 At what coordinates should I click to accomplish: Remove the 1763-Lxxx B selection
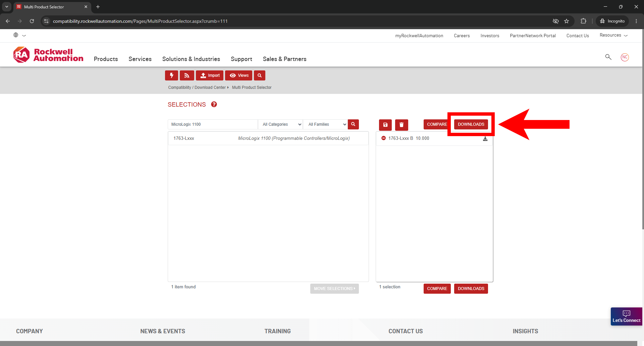383,138
